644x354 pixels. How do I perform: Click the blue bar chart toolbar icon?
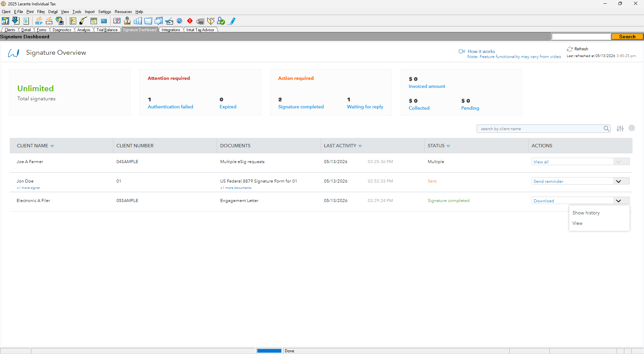point(138,21)
